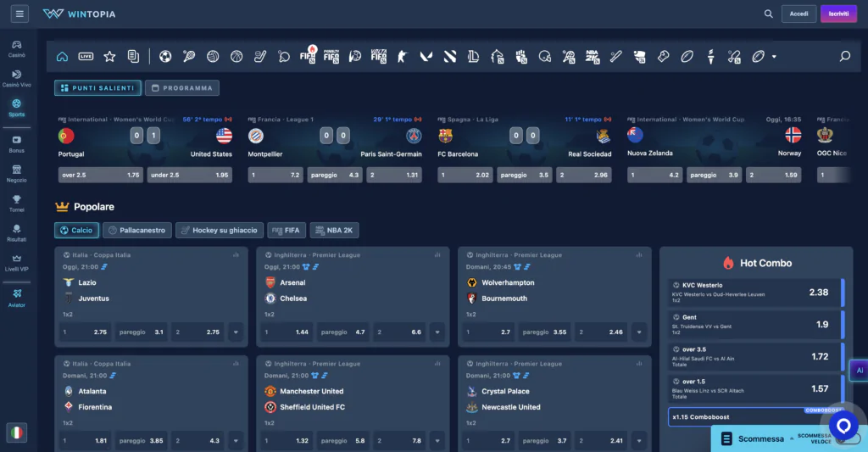Select the basketball sport icon
The width and height of the screenshot is (868, 452).
click(x=236, y=57)
